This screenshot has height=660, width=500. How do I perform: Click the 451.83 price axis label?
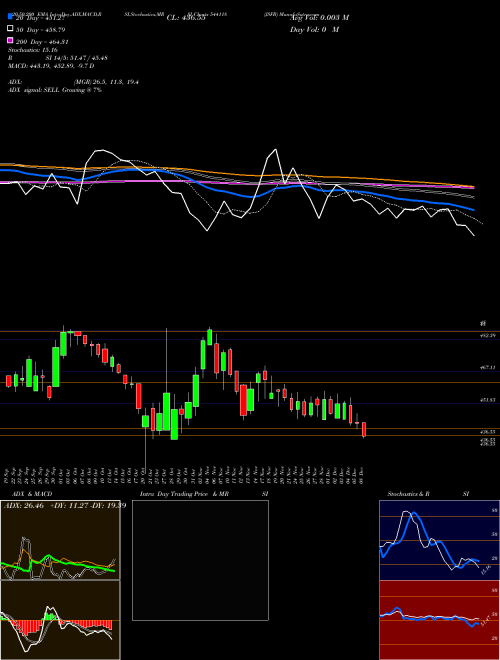tap(488, 400)
